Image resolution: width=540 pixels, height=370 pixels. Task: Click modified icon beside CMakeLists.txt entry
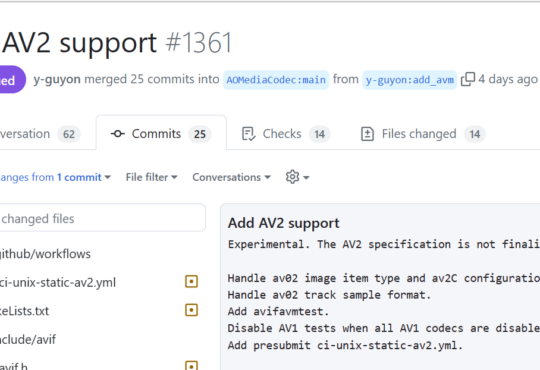click(x=191, y=310)
